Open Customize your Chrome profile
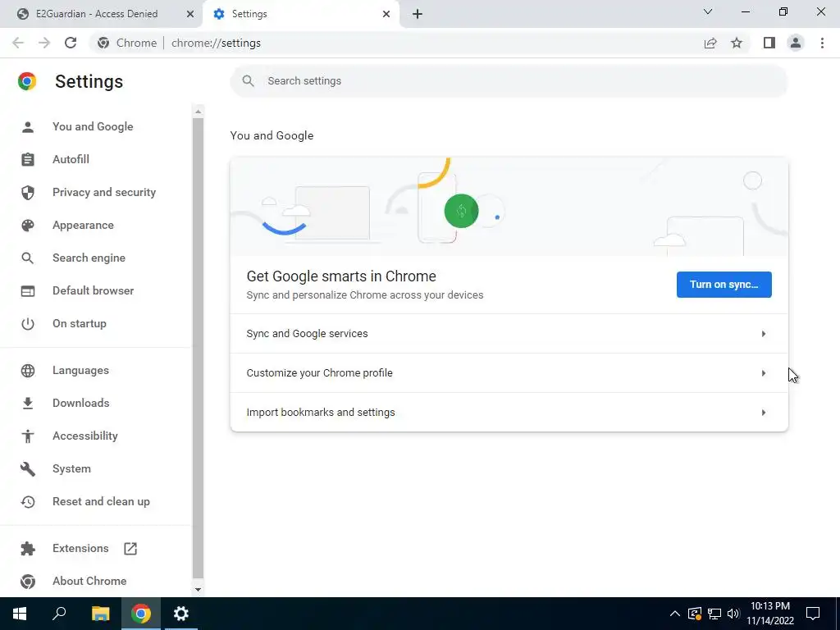Screen dimensions: 840x630 (509, 373)
